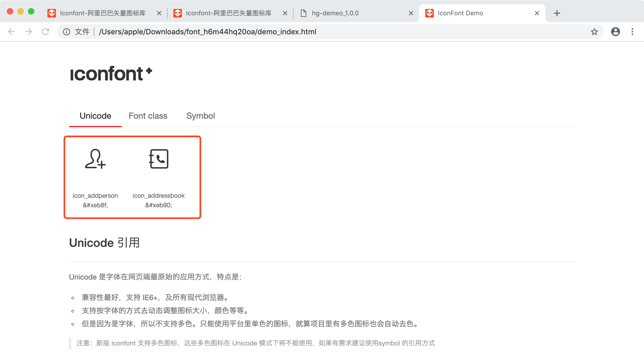Select the Unicode tab
The height and width of the screenshot is (356, 644).
(x=95, y=116)
